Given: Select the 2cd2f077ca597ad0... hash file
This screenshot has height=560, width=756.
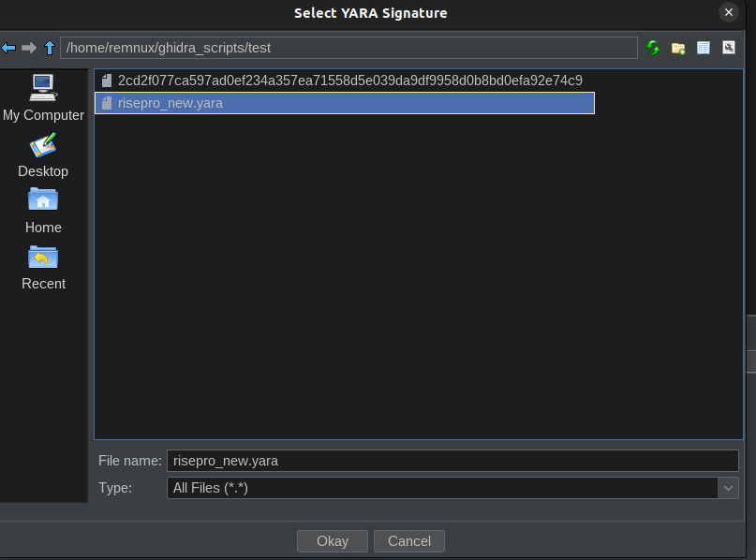Looking at the screenshot, I should 345,81.
